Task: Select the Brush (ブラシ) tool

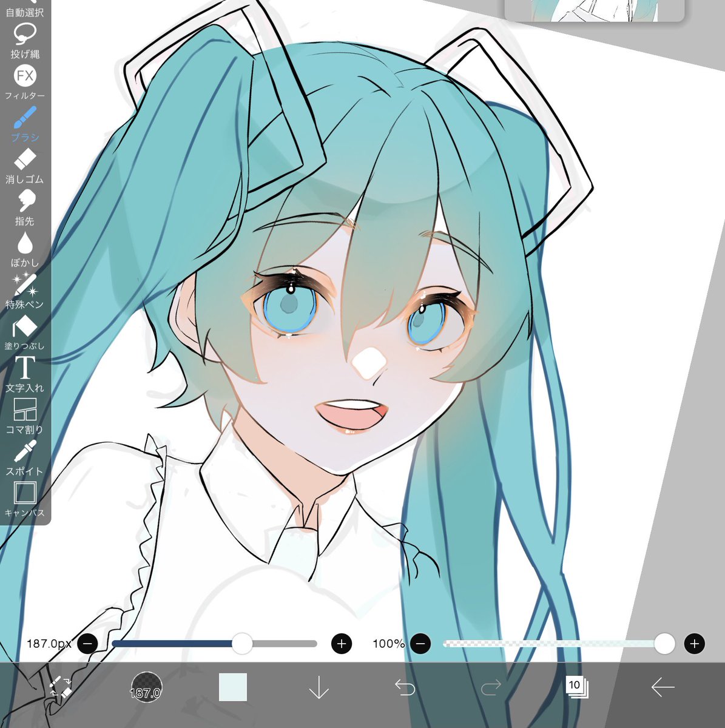Action: [25, 124]
